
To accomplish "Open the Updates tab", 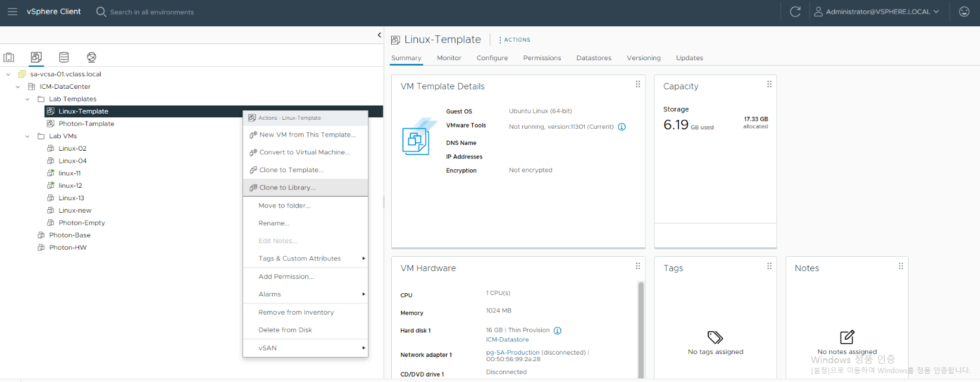I will pos(689,58).
